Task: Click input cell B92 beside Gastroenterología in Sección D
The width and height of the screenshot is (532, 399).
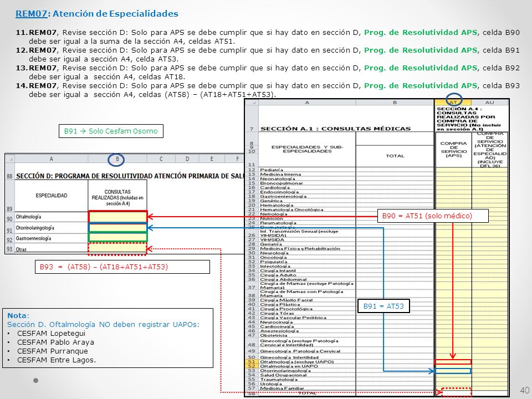Action: (117, 237)
